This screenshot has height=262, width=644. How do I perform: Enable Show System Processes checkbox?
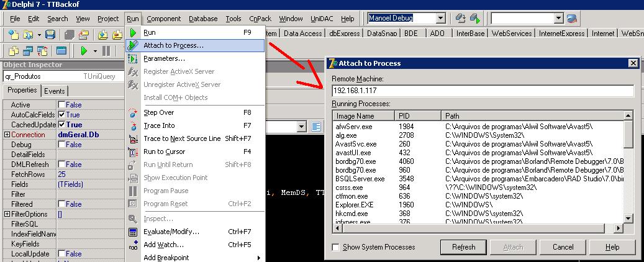point(335,247)
